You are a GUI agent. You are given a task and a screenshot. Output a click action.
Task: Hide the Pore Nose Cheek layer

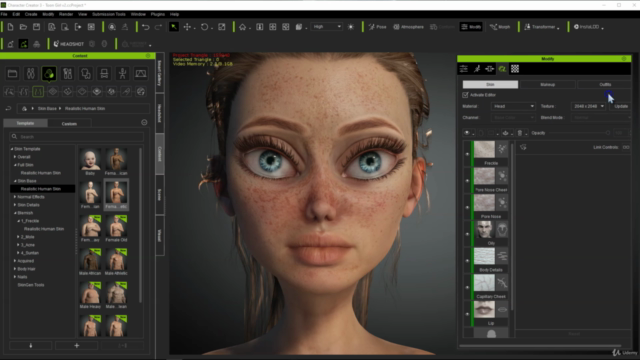tap(467, 180)
